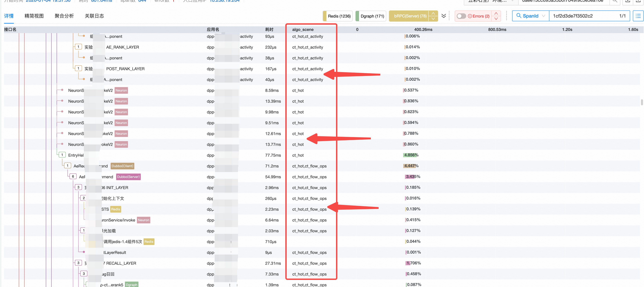Filter spans by Dgraph (171)
Screen dimensions: 644x287
(x=372, y=16)
